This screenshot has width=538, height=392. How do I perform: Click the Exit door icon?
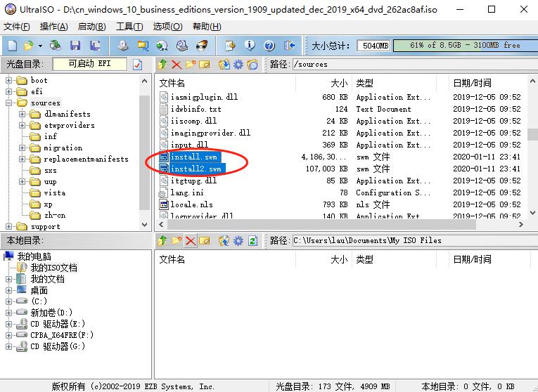click(x=289, y=45)
